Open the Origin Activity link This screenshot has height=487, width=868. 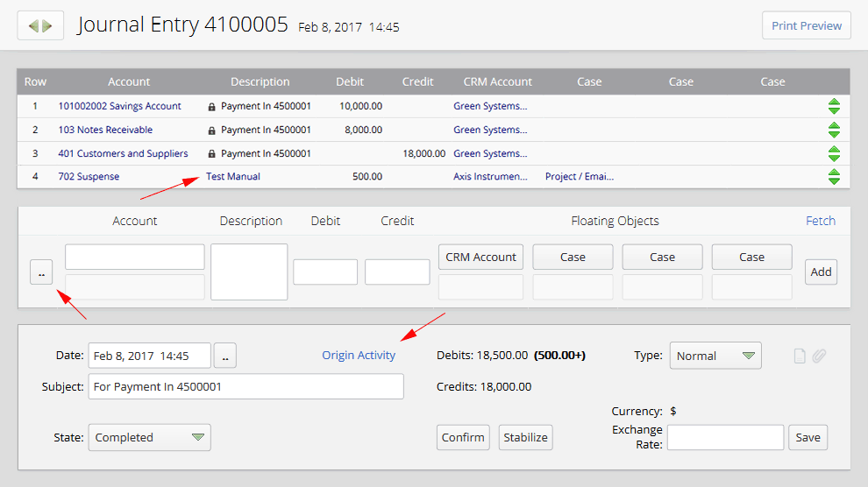[359, 356]
